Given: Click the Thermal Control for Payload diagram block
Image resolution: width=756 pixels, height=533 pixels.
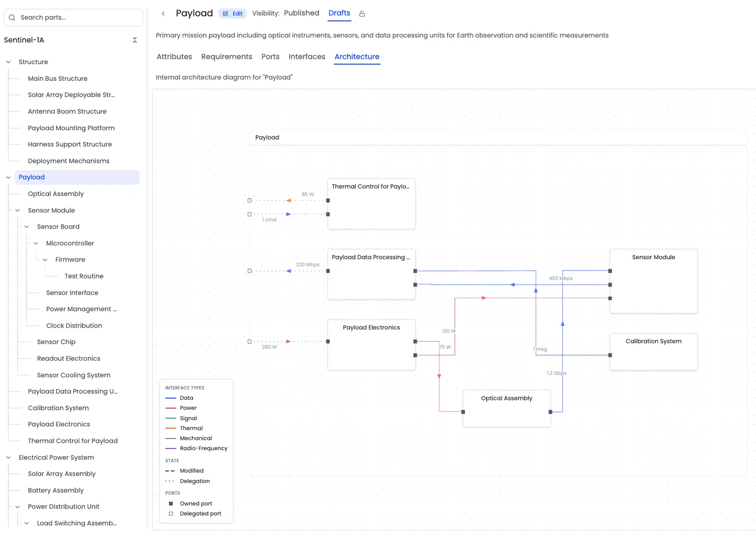Looking at the screenshot, I should coord(371,204).
